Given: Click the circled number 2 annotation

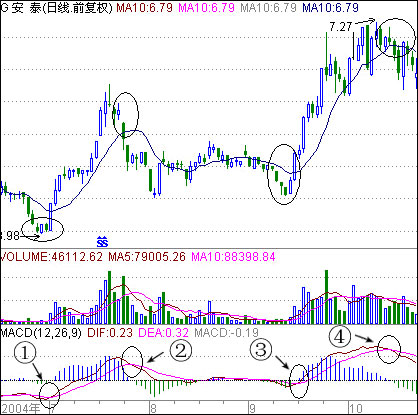Looking at the screenshot, I should (x=181, y=351).
